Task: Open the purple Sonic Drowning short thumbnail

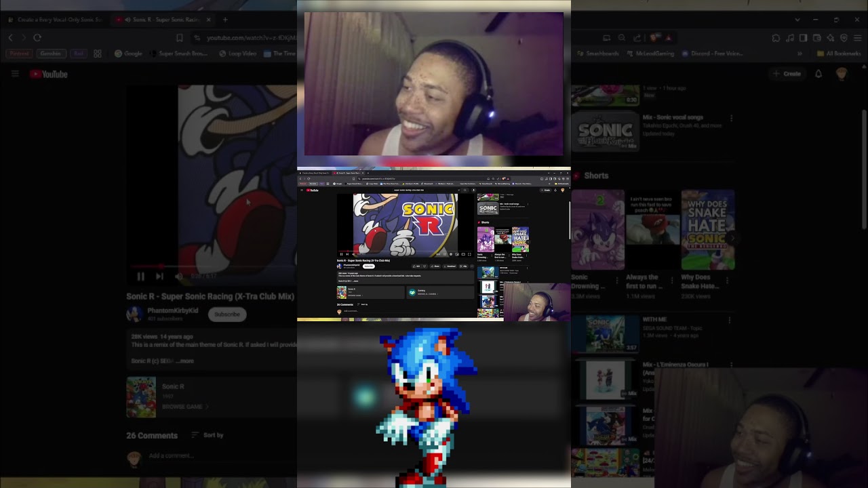Action: pyautogui.click(x=597, y=230)
